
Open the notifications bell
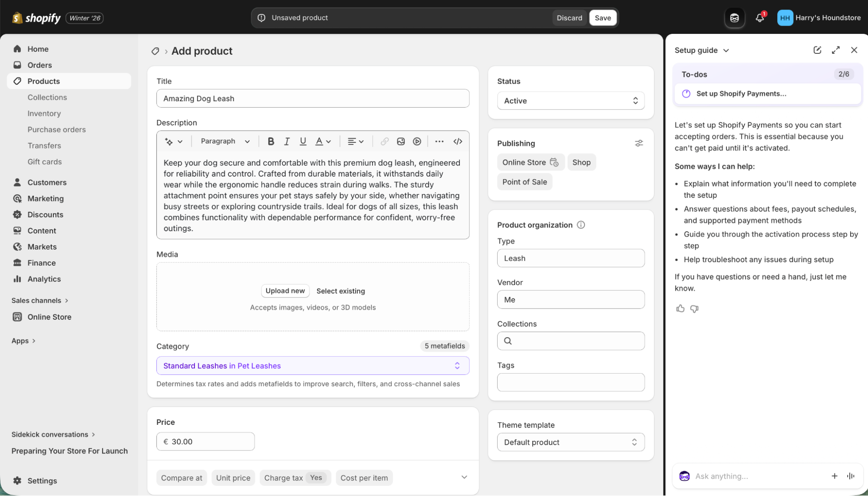(x=759, y=18)
